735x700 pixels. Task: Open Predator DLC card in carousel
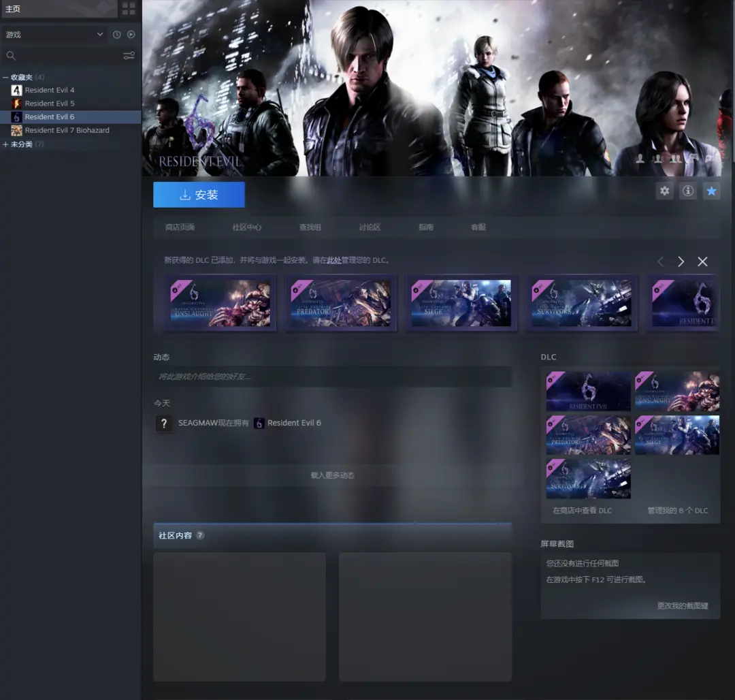341,303
